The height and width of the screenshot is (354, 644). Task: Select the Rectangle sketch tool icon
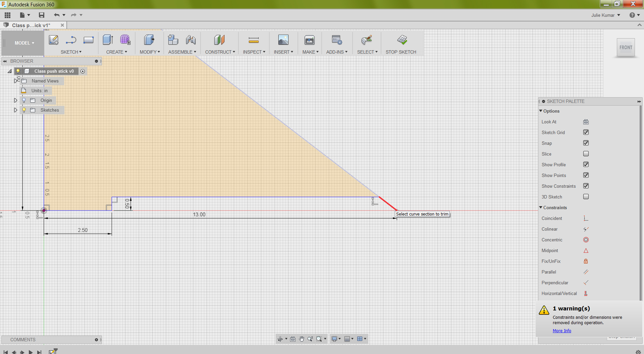89,40
